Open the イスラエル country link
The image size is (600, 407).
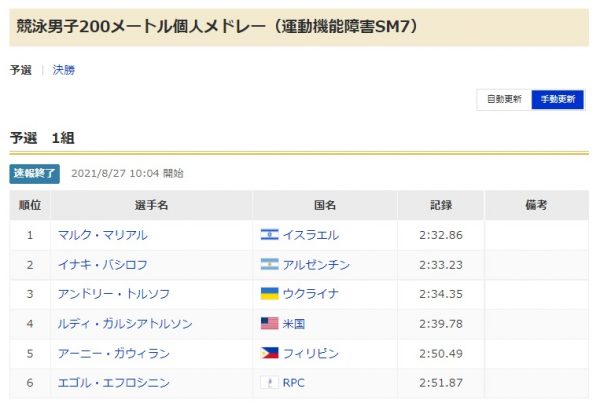[311, 235]
